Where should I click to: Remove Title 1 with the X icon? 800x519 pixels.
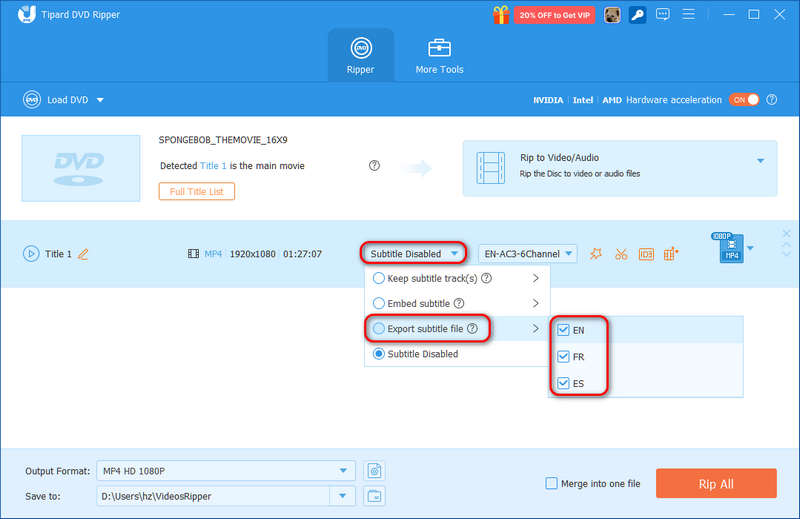(786, 233)
